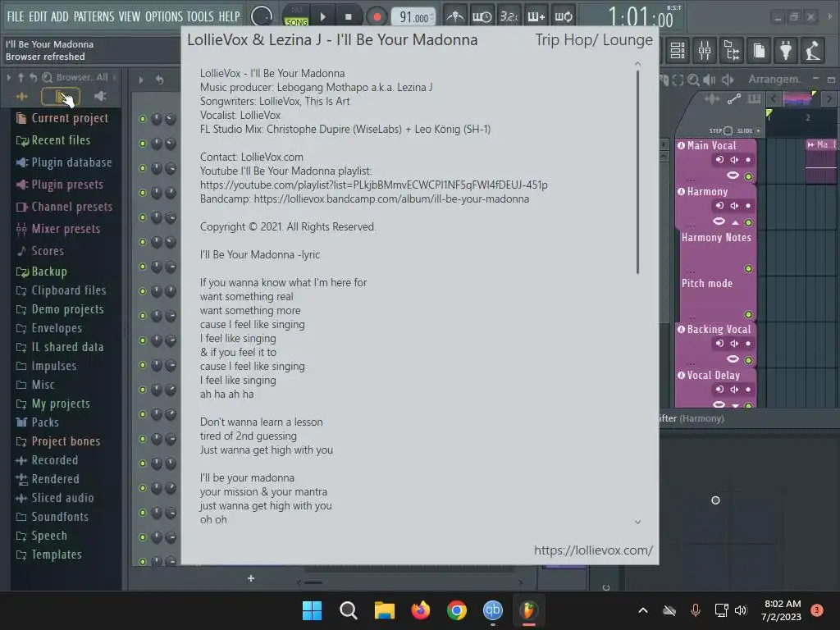840x630 pixels.
Task: Click the record button in the transport bar
Action: (x=377, y=16)
